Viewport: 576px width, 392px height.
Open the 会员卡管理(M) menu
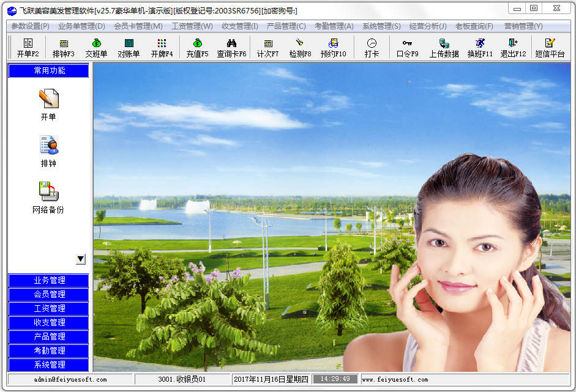[x=138, y=26]
